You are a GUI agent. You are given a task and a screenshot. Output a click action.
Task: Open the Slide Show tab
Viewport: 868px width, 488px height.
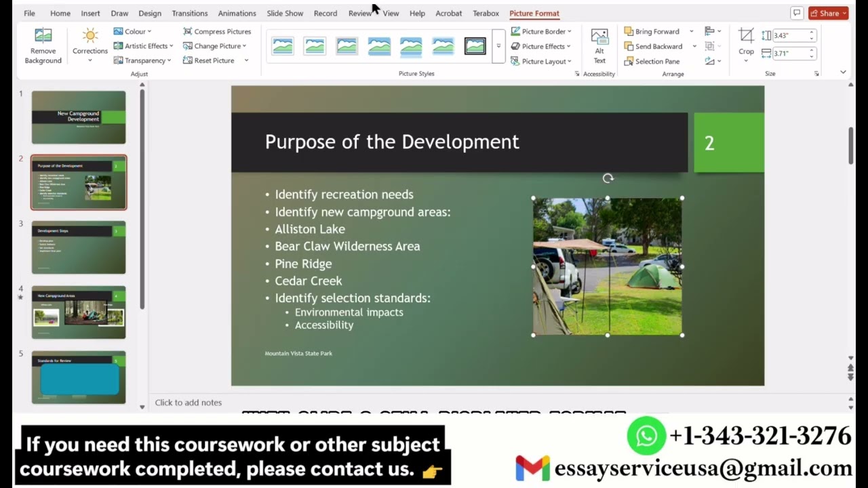tap(285, 13)
